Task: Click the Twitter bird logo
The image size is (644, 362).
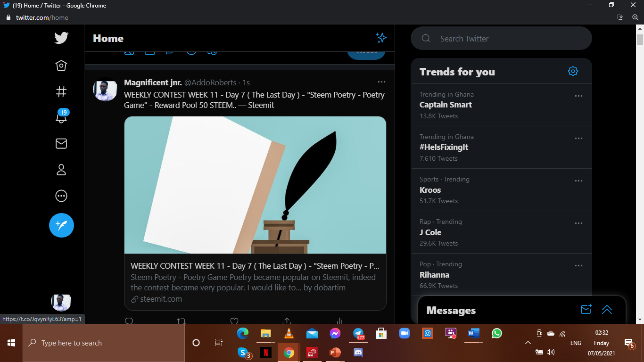Action: (x=61, y=38)
